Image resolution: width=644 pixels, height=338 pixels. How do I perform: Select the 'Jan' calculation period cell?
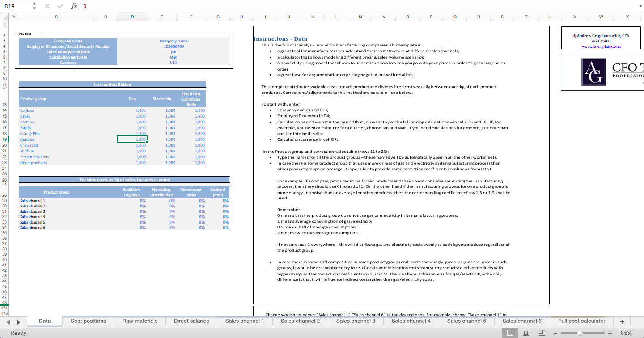click(x=174, y=52)
